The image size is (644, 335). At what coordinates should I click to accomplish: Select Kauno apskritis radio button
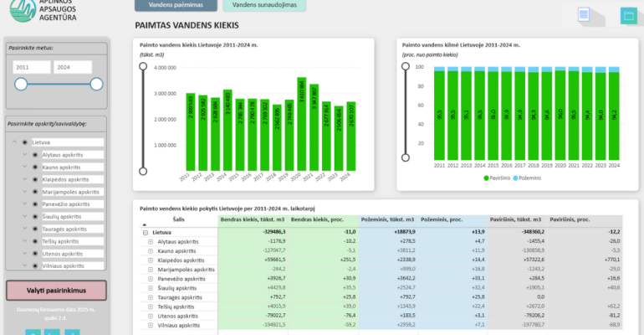click(35, 167)
